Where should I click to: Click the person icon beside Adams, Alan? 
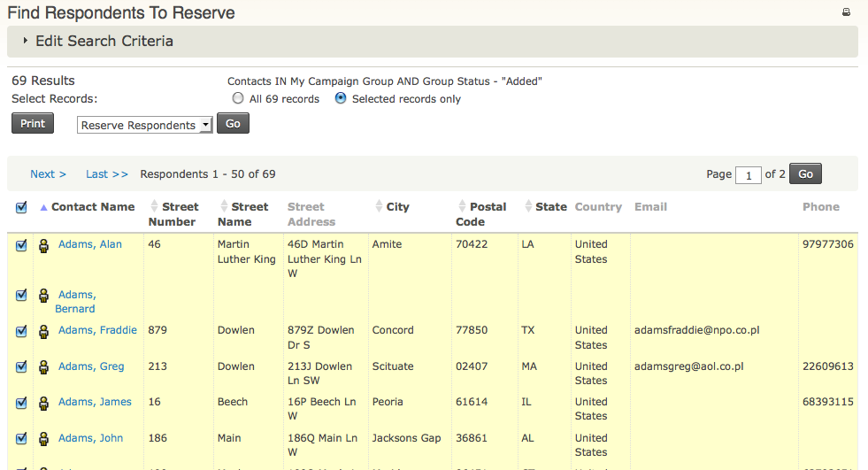point(43,245)
